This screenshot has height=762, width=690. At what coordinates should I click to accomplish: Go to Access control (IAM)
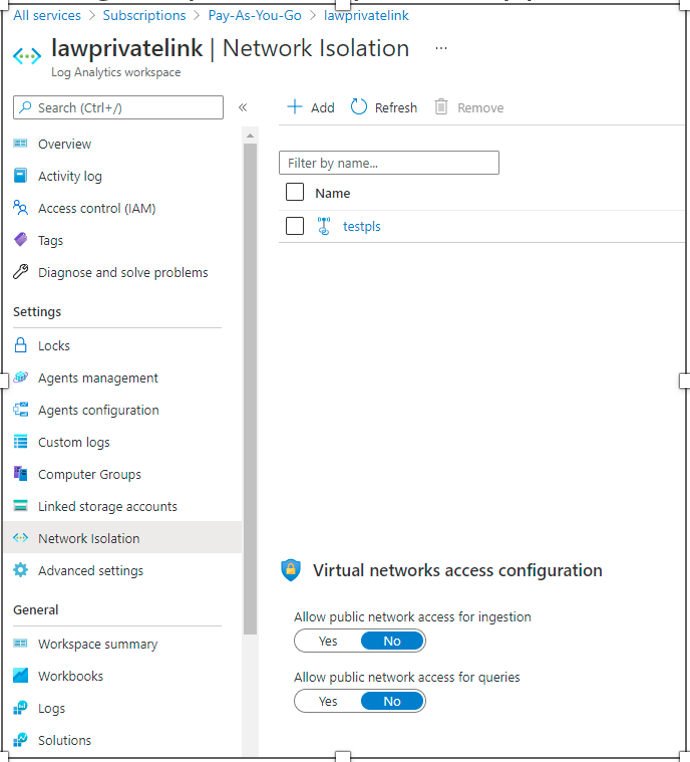[x=97, y=208]
